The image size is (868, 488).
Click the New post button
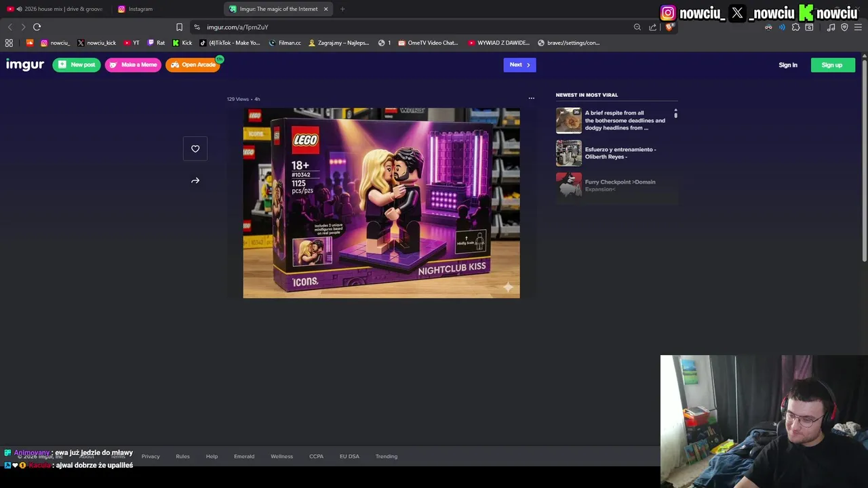point(77,64)
